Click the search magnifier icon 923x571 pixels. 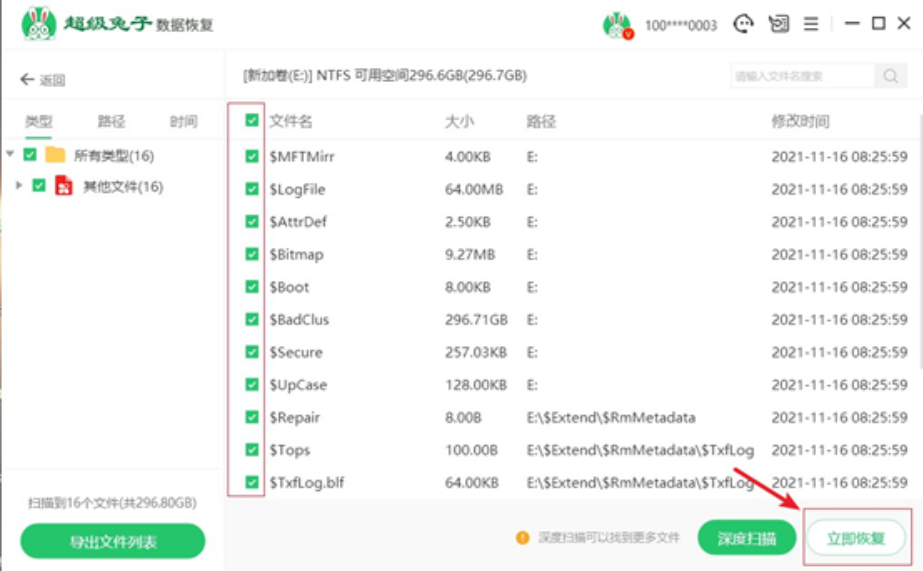pyautogui.click(x=888, y=76)
